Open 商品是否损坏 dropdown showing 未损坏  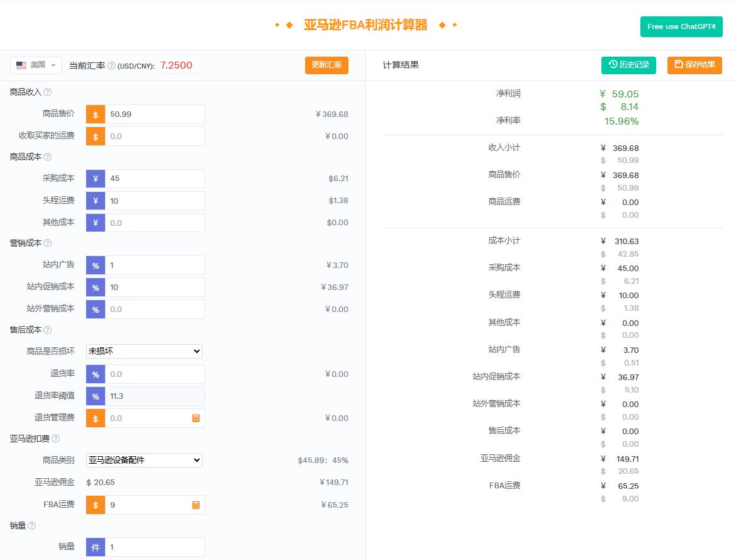tap(144, 351)
